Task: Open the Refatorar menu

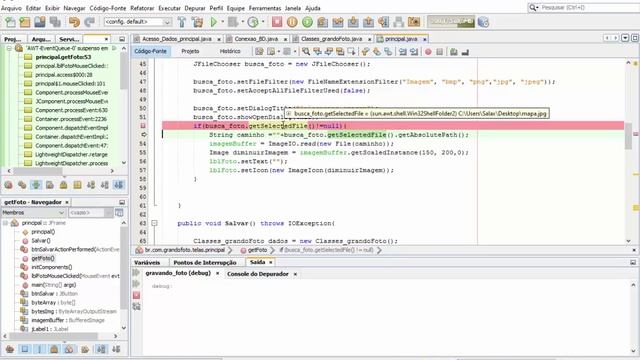Action: pos(142,8)
